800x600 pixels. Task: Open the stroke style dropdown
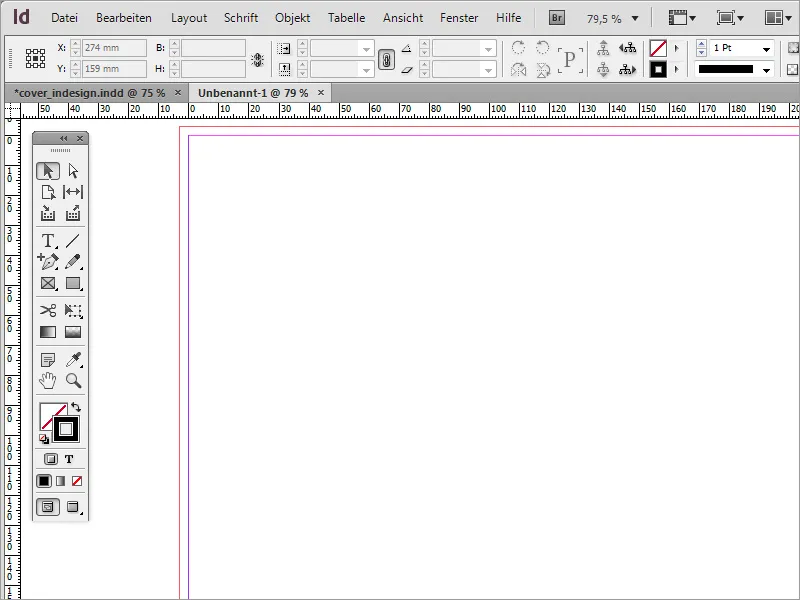point(766,69)
